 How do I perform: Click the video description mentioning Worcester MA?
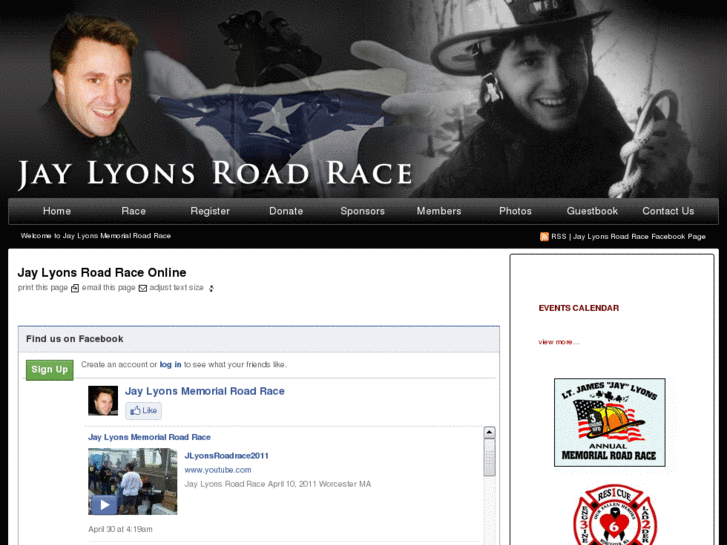278,484
